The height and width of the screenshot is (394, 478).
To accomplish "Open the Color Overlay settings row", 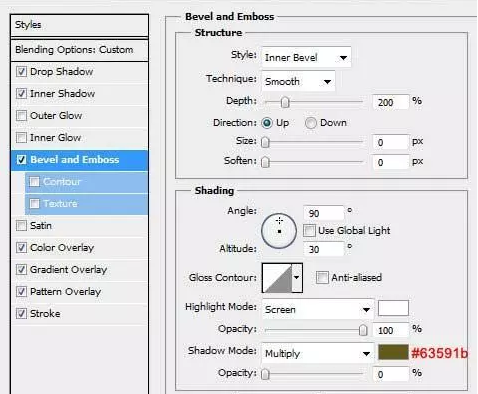I will [x=79, y=248].
